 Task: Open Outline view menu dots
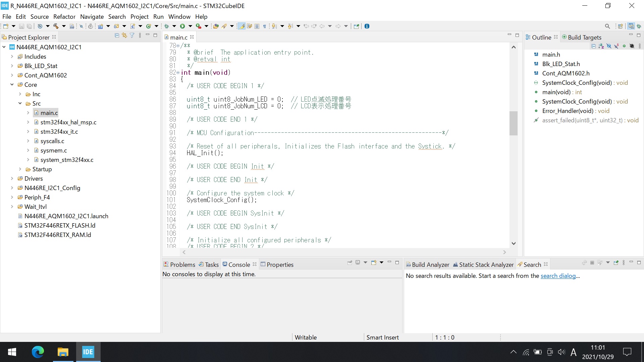tap(640, 46)
